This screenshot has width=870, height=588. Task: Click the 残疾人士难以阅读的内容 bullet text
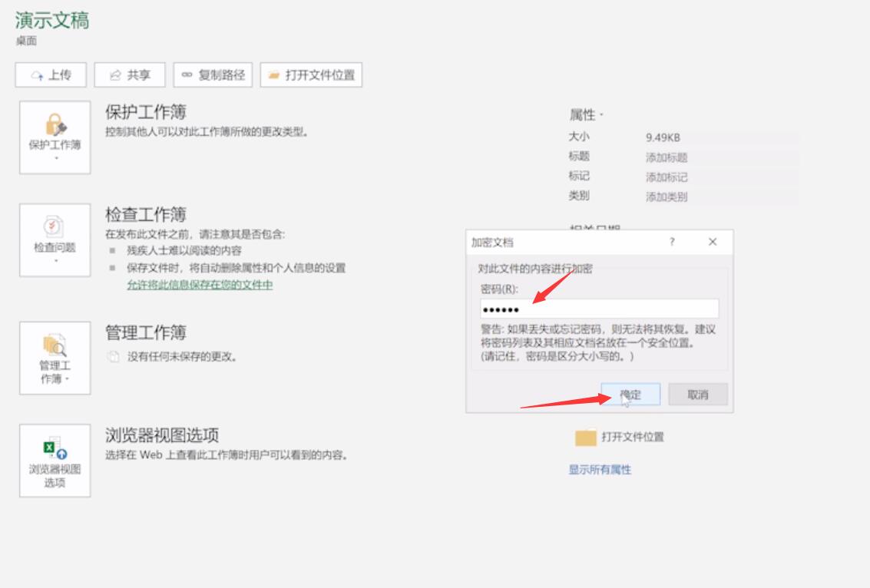pos(184,251)
